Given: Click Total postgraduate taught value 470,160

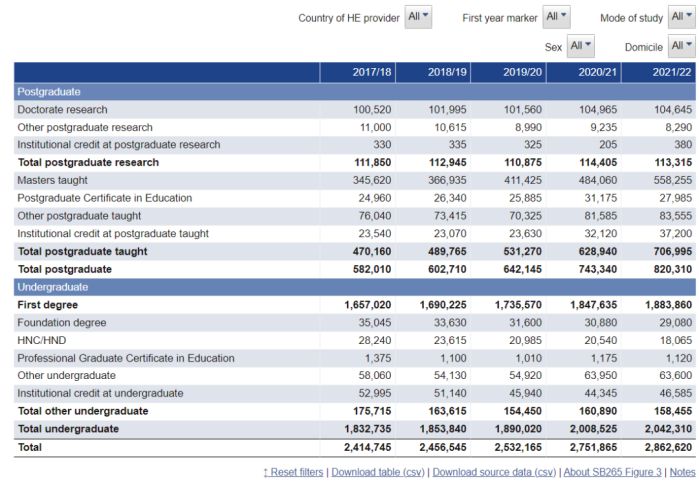Looking at the screenshot, I should 372,251.
